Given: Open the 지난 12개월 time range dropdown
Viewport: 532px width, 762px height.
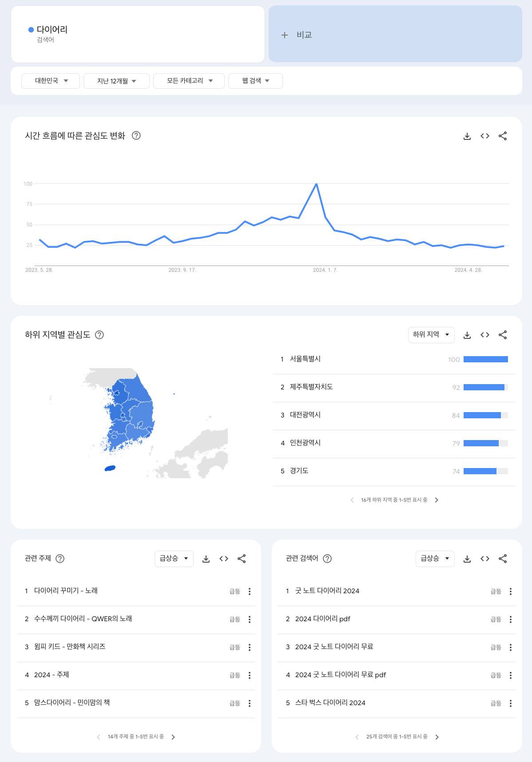Looking at the screenshot, I should pos(116,81).
